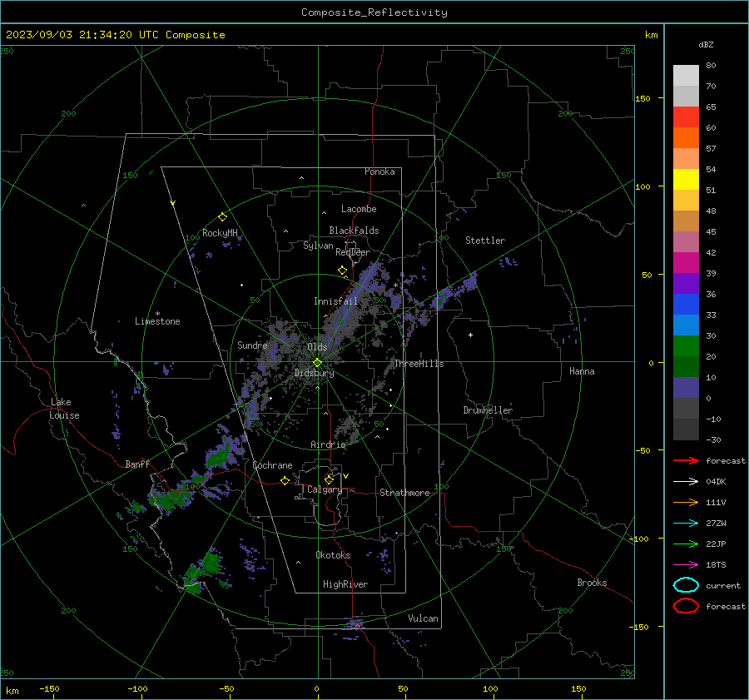Click the Strathmore city label
The image size is (749, 700).
coord(404,493)
